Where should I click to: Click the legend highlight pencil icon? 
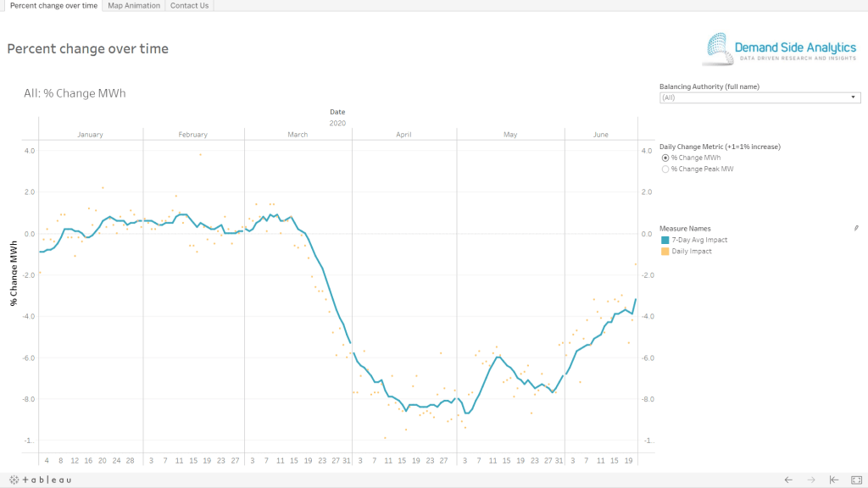click(856, 228)
